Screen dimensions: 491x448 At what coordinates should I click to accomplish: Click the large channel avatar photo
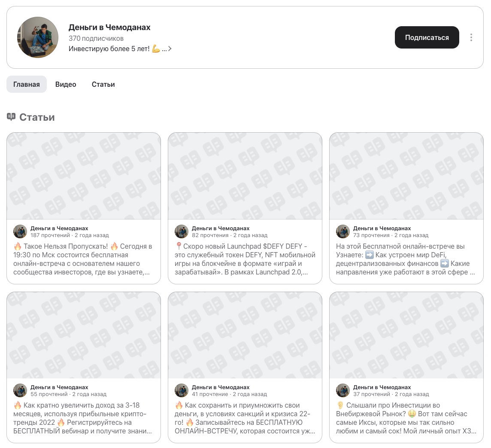click(38, 37)
